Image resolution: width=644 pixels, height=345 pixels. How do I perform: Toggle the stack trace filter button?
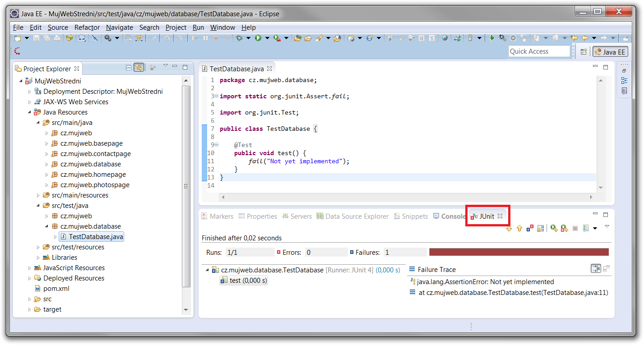596,269
